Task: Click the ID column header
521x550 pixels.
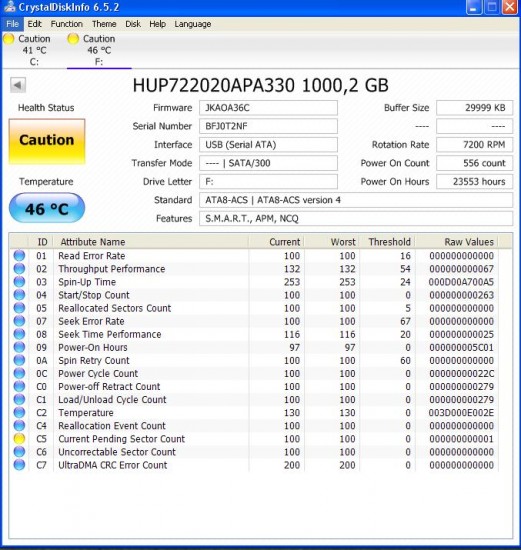Action: (41, 242)
